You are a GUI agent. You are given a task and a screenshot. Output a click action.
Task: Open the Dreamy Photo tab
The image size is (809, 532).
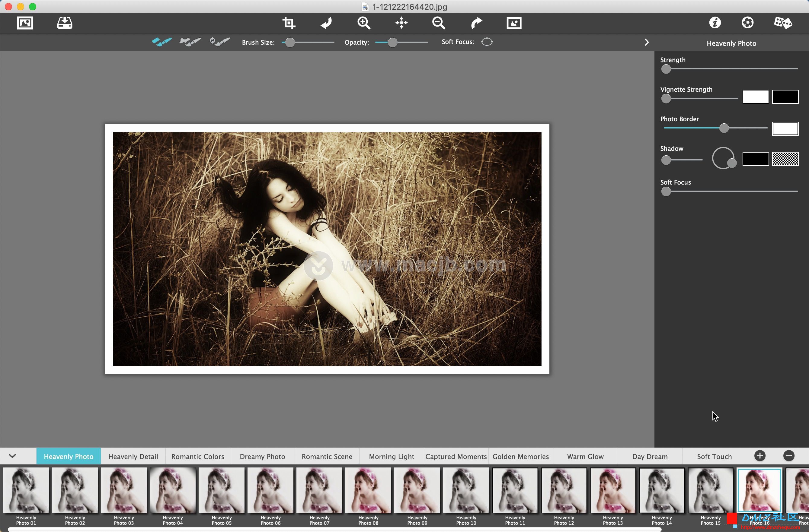262,456
